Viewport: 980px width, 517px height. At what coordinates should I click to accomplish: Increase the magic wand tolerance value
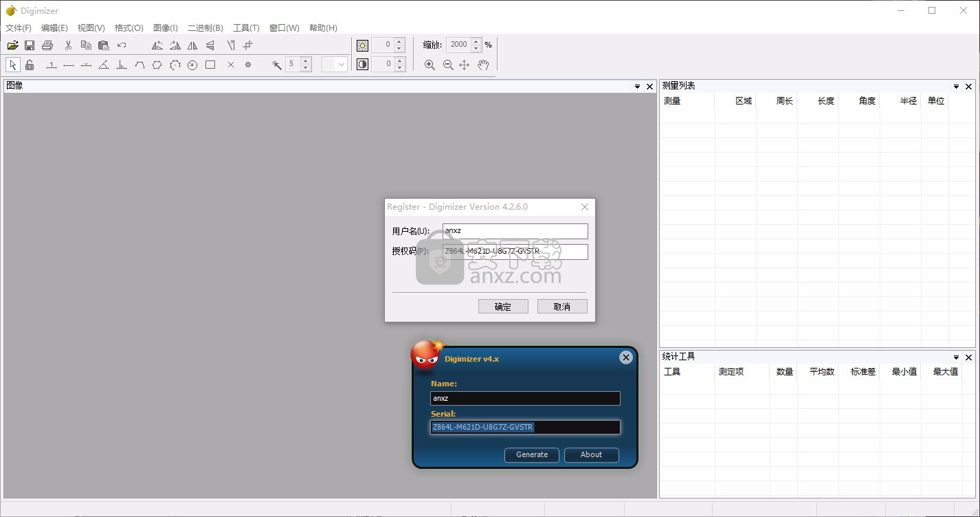click(x=306, y=60)
